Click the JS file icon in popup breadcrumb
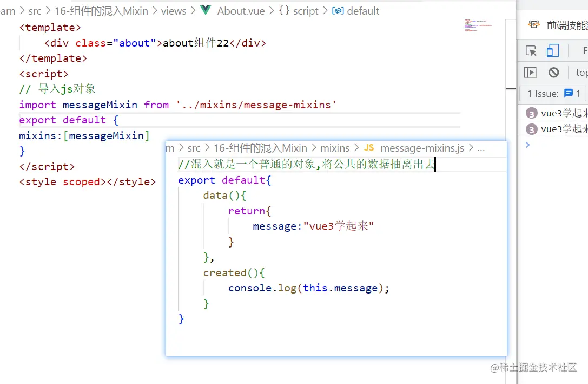 tap(369, 148)
